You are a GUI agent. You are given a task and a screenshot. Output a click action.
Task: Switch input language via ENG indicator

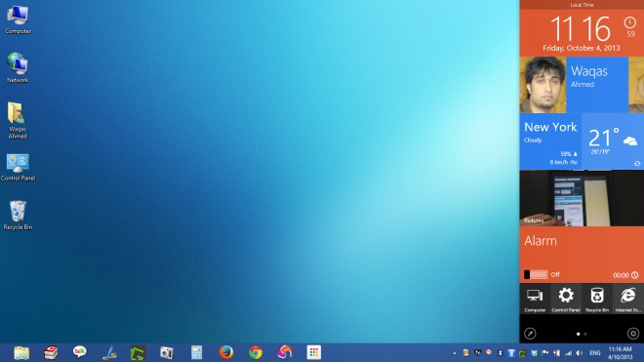point(594,353)
